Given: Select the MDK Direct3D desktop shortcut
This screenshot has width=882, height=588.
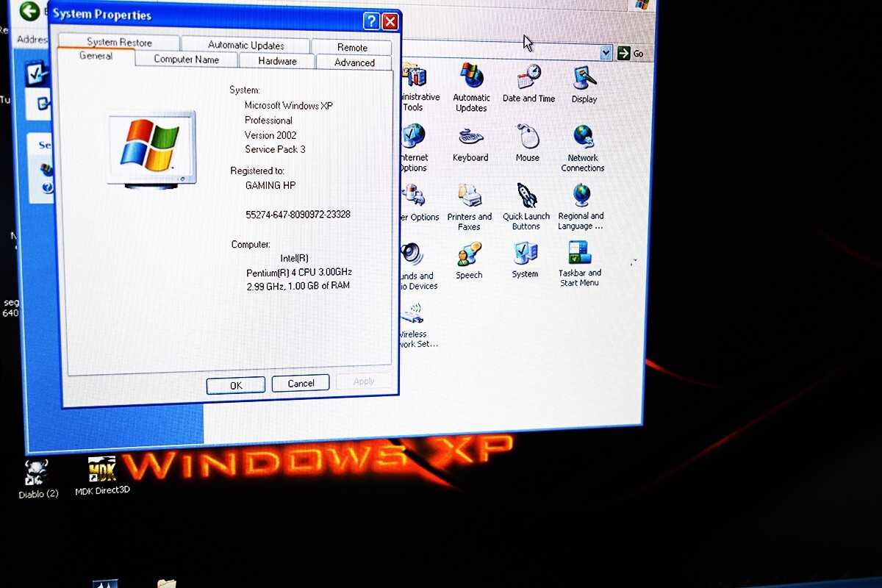Looking at the screenshot, I should pos(102,476).
